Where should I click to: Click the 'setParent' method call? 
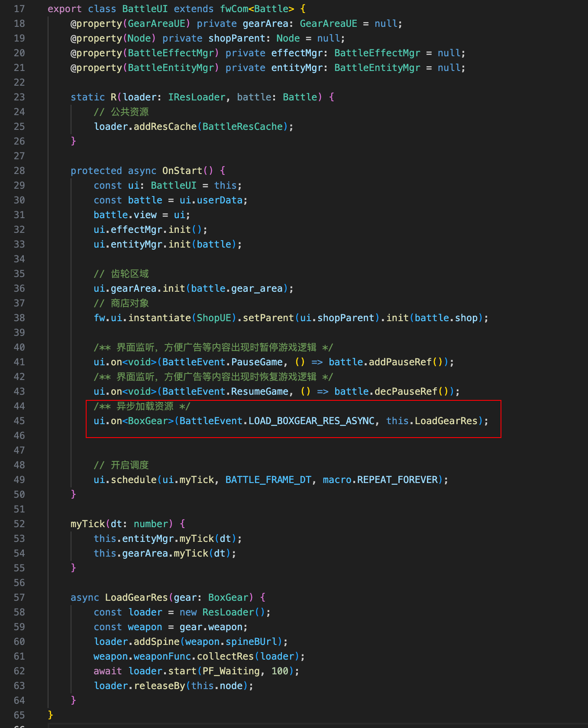click(x=268, y=318)
